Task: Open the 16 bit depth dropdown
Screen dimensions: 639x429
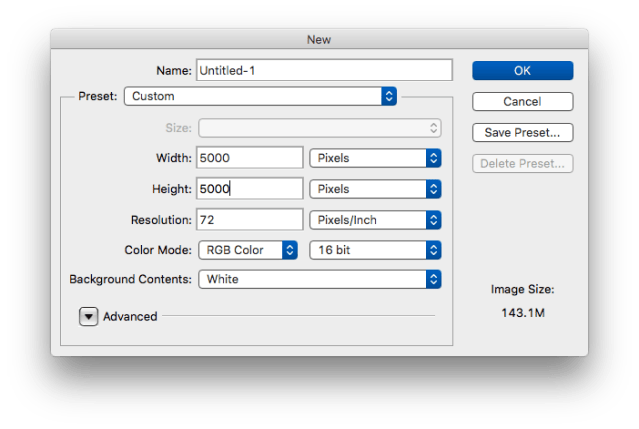Action: click(x=375, y=249)
